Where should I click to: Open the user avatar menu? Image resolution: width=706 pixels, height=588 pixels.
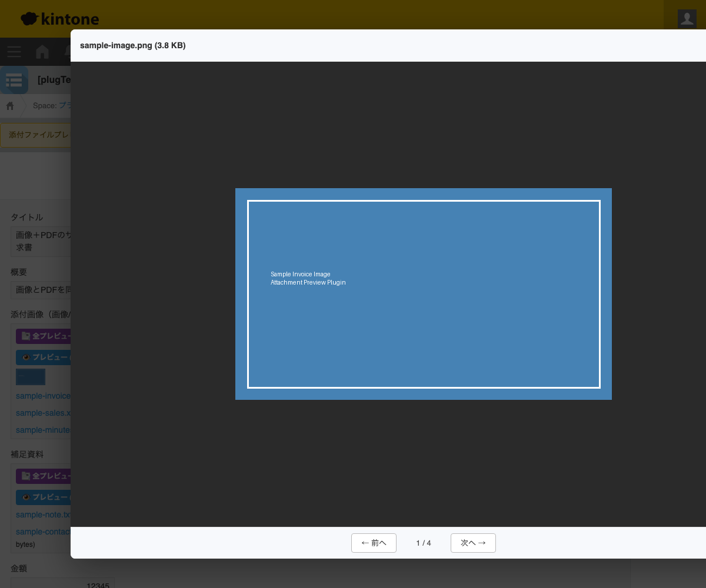click(687, 18)
